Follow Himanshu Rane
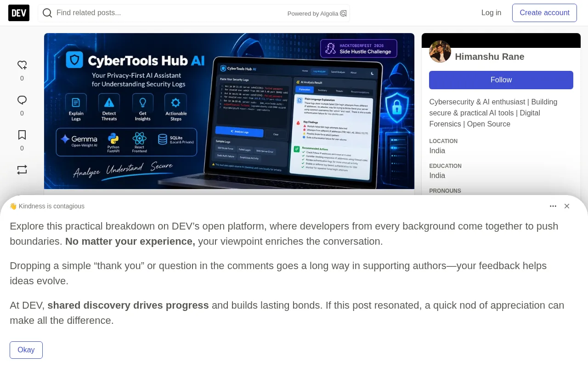Screen dimensions: 588x368 tap(501, 80)
